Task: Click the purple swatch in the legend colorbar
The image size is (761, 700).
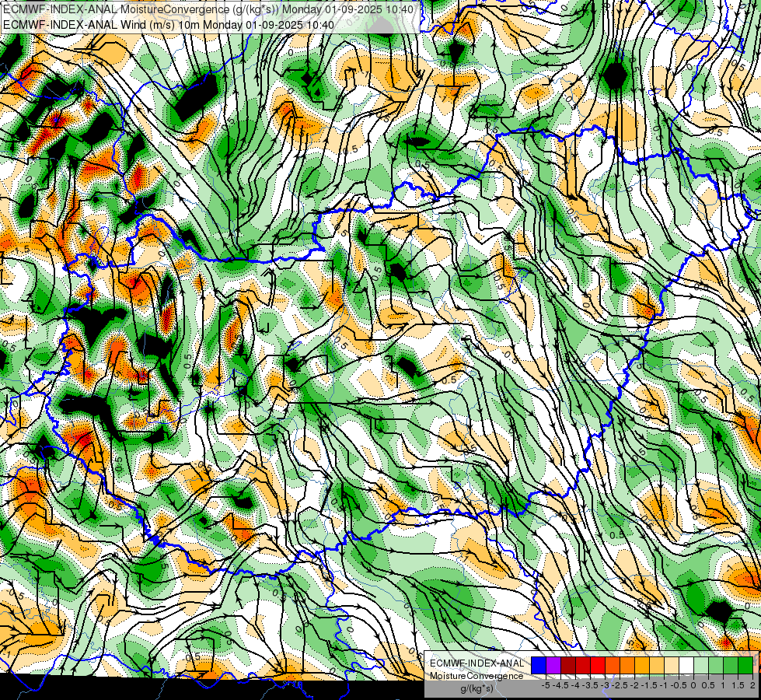Action: (553, 666)
